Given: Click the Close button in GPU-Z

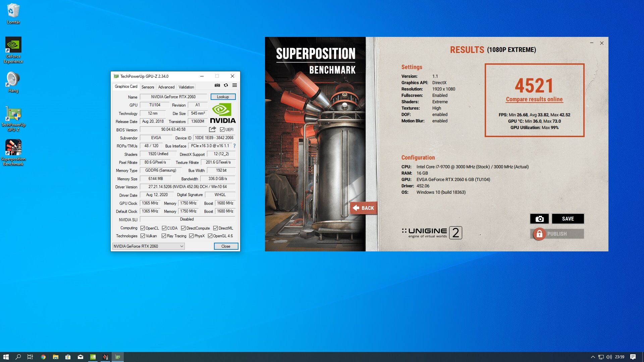Looking at the screenshot, I should click(x=226, y=246).
